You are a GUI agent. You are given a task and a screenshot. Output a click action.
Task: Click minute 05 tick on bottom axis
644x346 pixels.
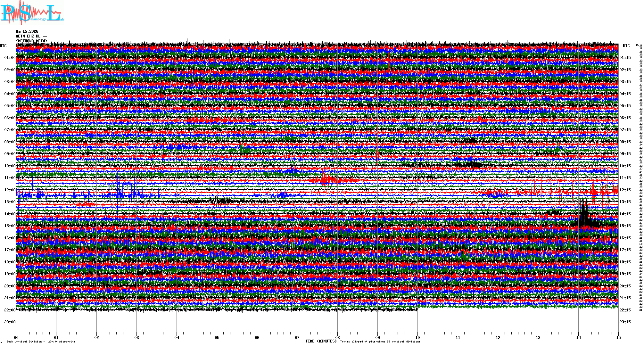coord(217,337)
